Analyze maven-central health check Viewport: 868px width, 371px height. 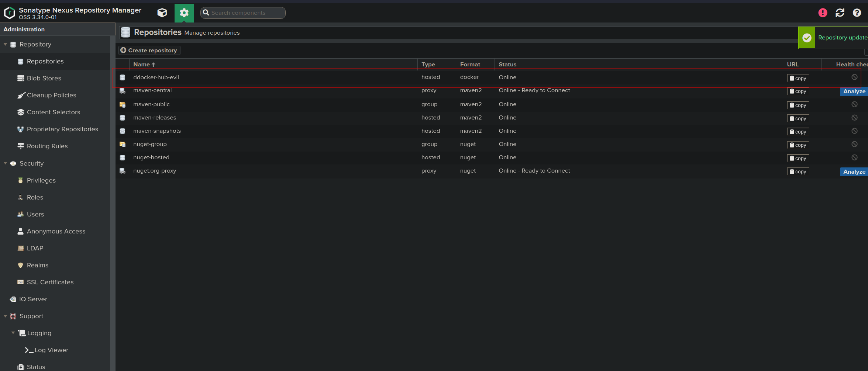click(854, 91)
